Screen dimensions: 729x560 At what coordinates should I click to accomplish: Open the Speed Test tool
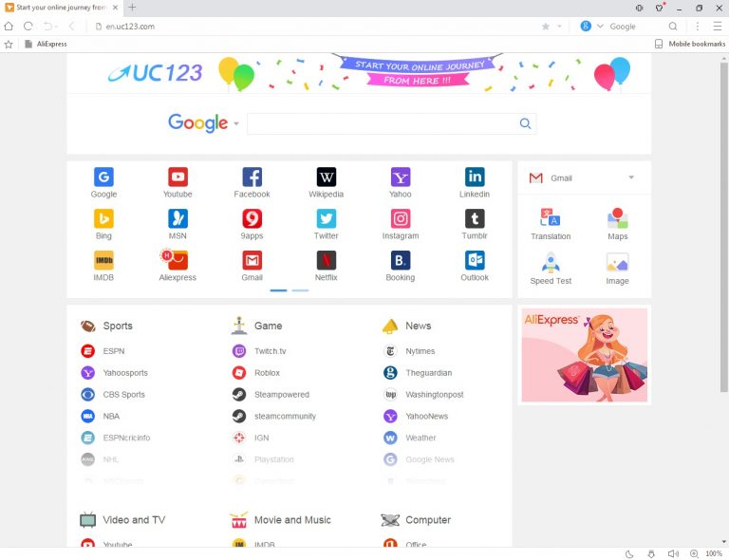click(551, 264)
